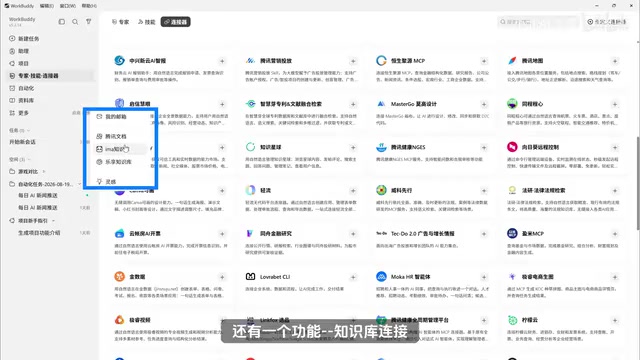This screenshot has height=360, width=640.
Task: Collapse the 空间 section chevron
Action: [x=29, y=160]
